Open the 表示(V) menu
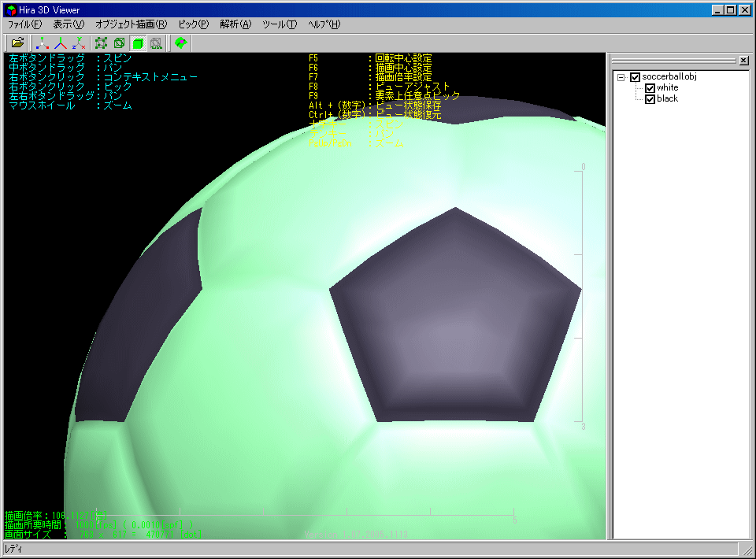756x559 pixels. pyautogui.click(x=69, y=24)
